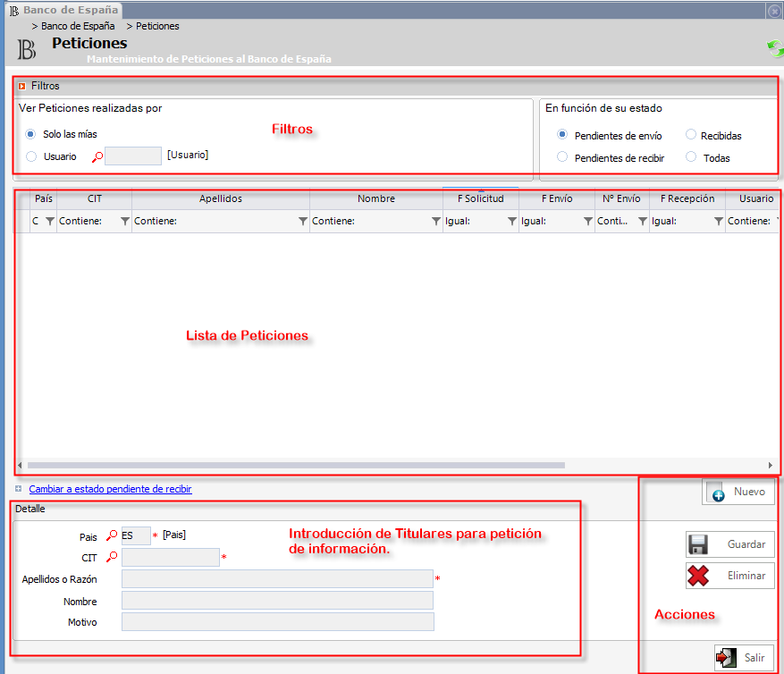The width and height of the screenshot is (784, 674).
Task: Sort by the F Solicitud column header
Action: click(480, 198)
